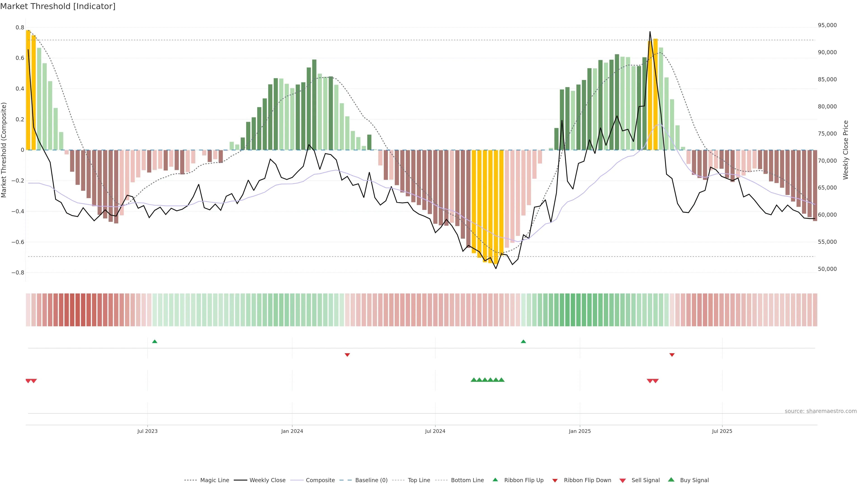Click Sell Signal legend marker

623,480
